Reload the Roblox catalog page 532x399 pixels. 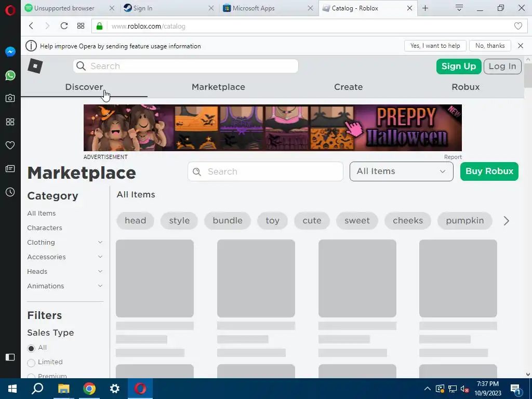(64, 26)
